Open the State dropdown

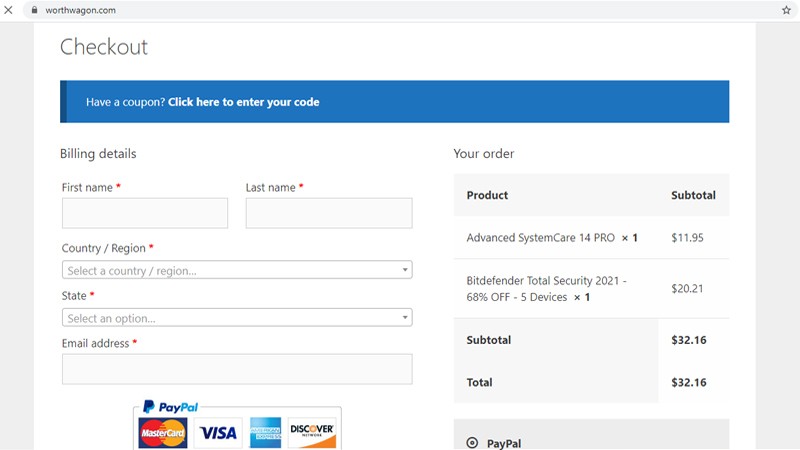tap(236, 318)
